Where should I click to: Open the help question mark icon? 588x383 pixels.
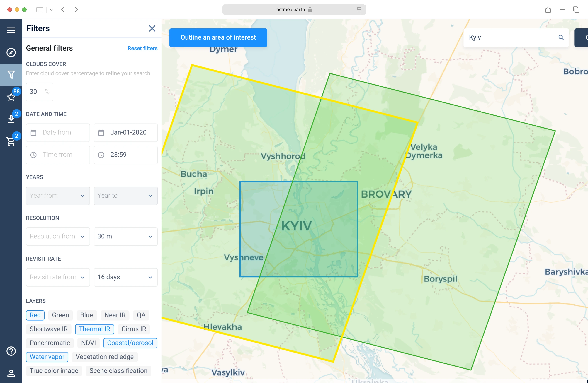[x=11, y=351]
